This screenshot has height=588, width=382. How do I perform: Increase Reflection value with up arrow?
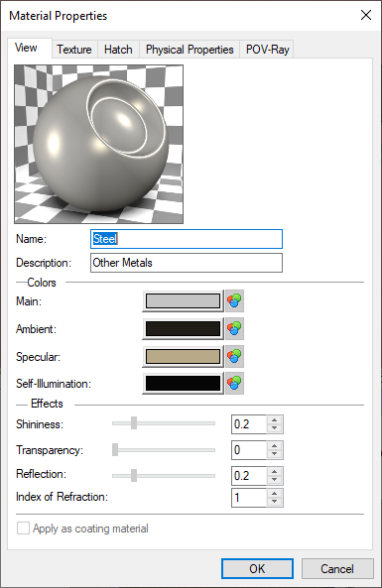[x=275, y=472]
